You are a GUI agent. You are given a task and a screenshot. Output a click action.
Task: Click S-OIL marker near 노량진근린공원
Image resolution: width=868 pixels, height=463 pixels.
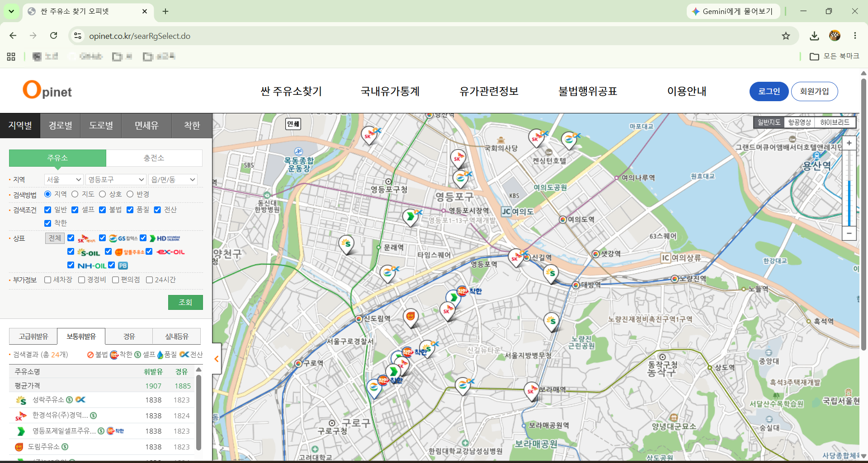[x=551, y=323]
